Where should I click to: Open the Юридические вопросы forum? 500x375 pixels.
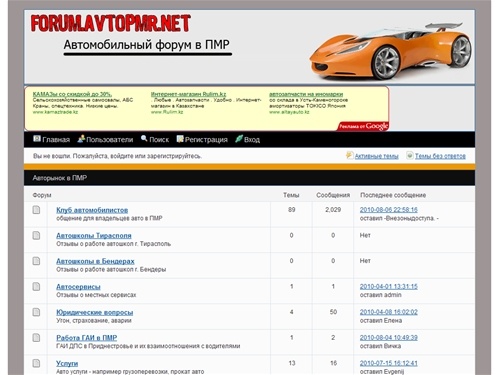(95, 312)
